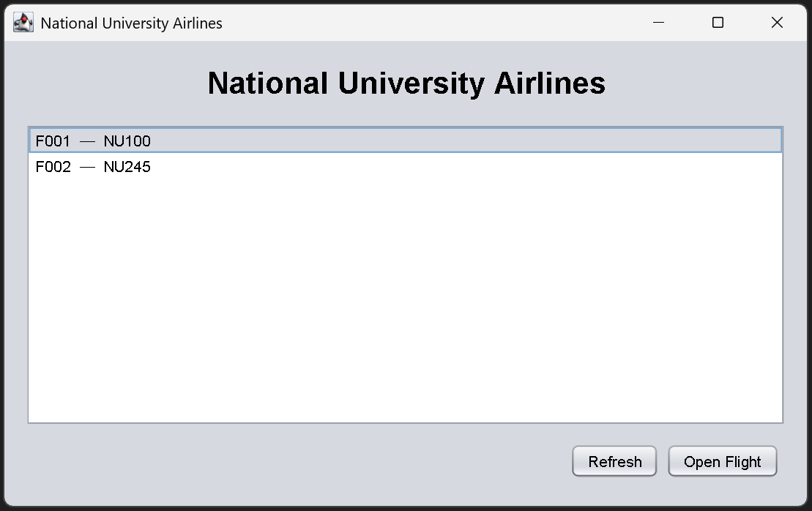The width and height of the screenshot is (812, 511).
Task: Click the Java app icon in title bar
Action: pyautogui.click(x=23, y=23)
